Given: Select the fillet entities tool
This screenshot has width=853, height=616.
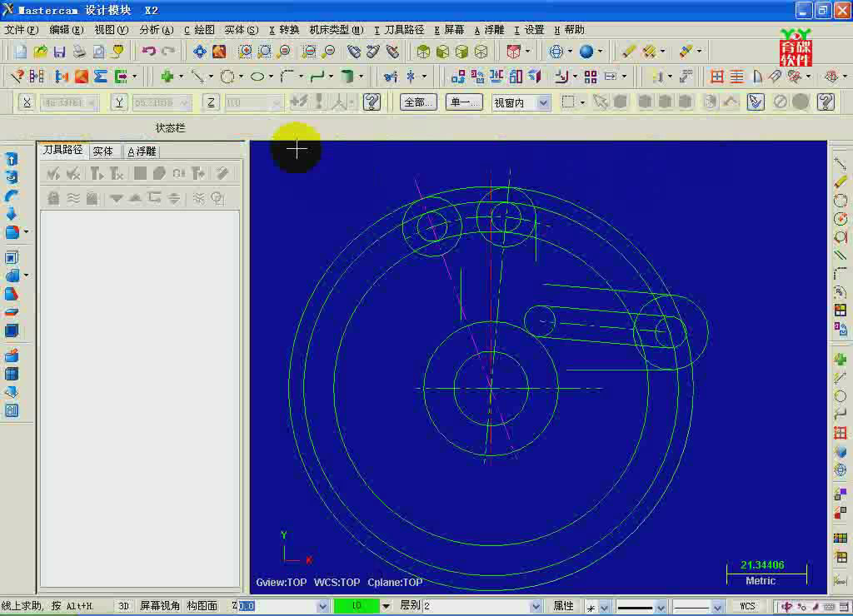Looking at the screenshot, I should (287, 77).
